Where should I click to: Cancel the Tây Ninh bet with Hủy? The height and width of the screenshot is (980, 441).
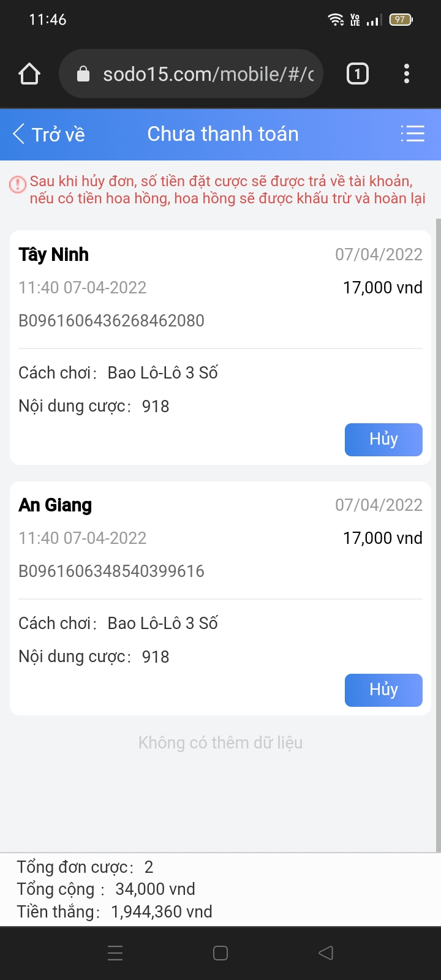(383, 440)
